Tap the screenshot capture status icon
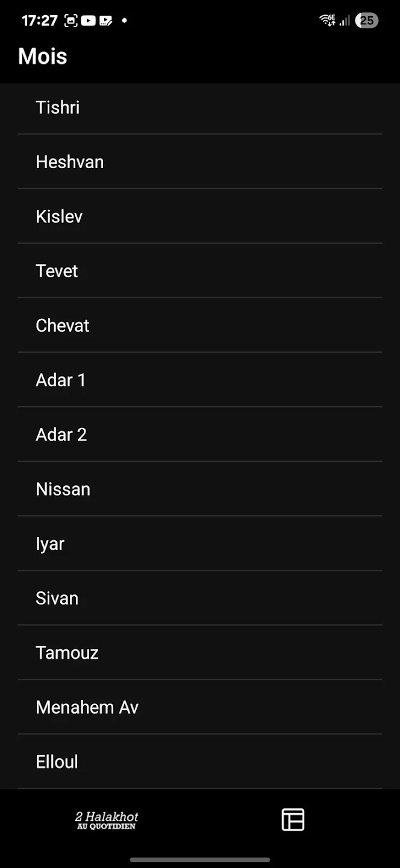This screenshot has height=868, width=400. point(71,20)
